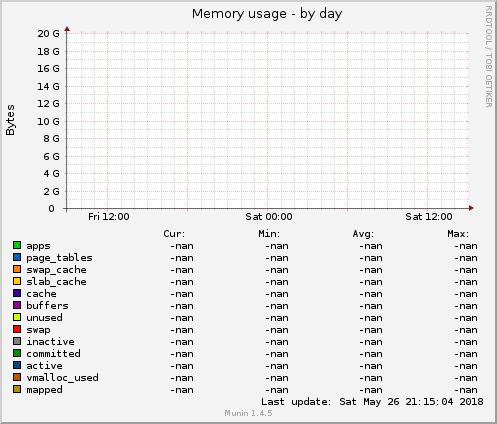This screenshot has width=497, height=424.
Task: Click the 'committed' legend label
Action: 53,354
